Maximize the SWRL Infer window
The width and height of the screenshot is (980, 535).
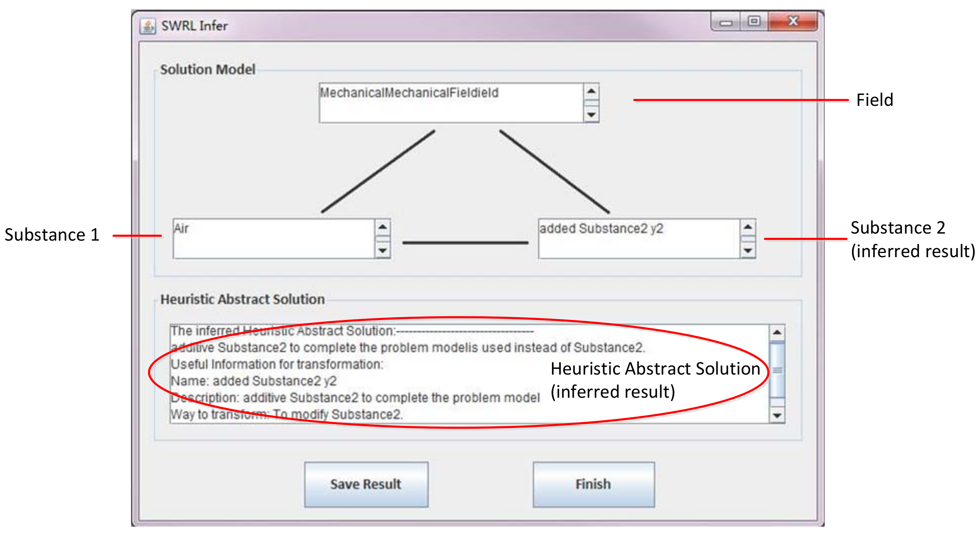(x=754, y=21)
